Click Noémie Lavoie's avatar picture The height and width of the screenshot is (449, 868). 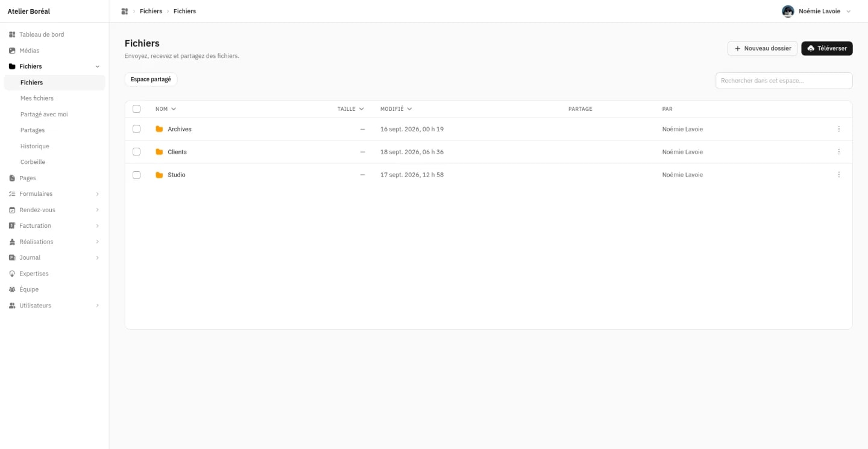788,11
